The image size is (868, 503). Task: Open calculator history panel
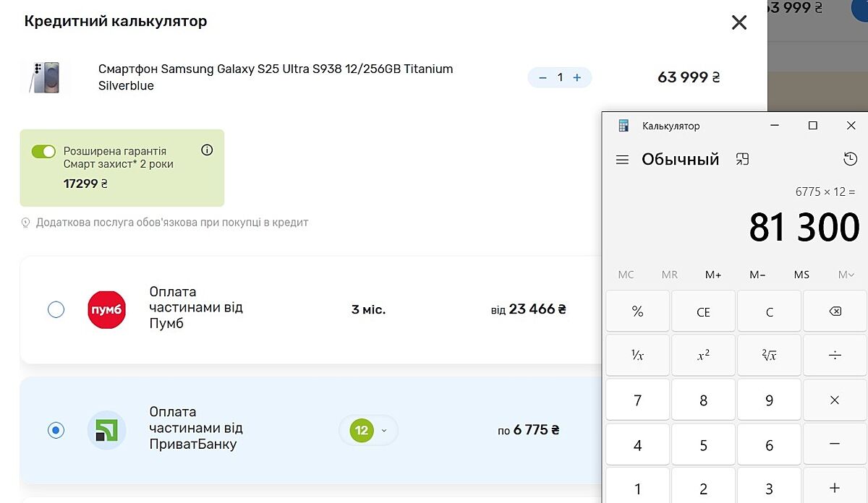[850, 159]
